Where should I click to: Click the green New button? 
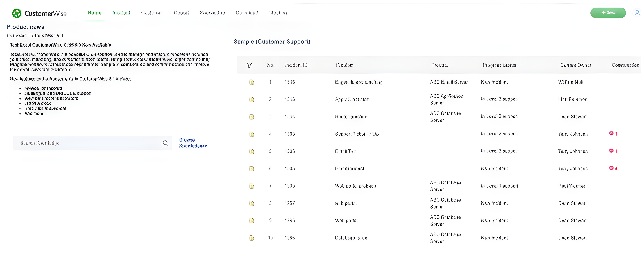[608, 13]
